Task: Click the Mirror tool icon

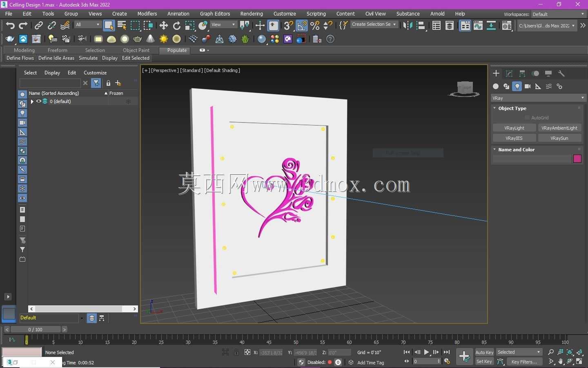Action: pos(407,25)
